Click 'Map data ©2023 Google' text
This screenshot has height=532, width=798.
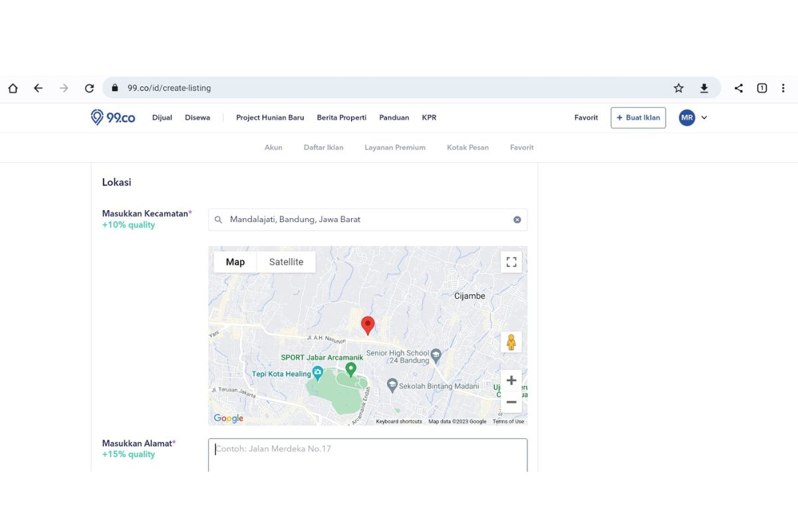458,422
